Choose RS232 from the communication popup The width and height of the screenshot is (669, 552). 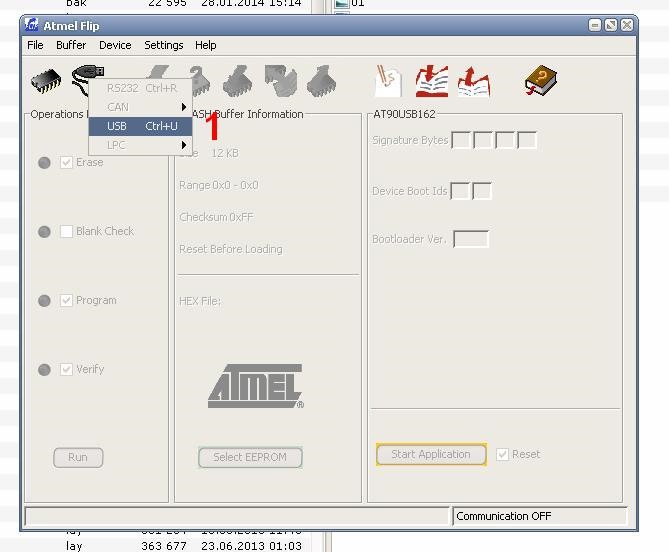[x=140, y=88]
